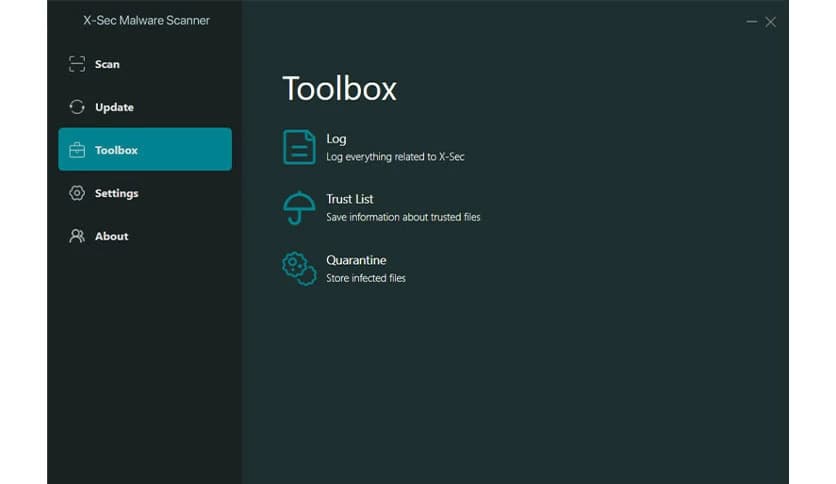Click the Toolbox briefcase icon
The height and width of the screenshot is (484, 836).
coord(77,150)
